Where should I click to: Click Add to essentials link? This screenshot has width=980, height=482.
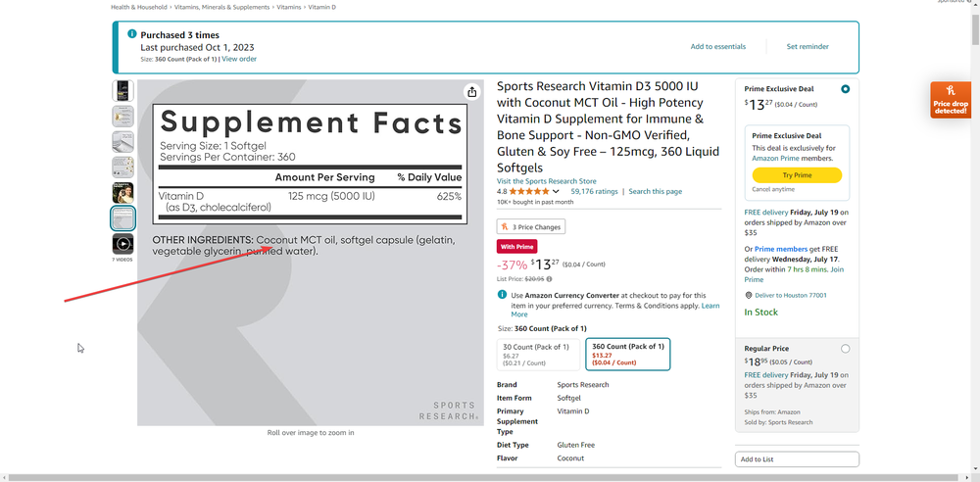point(718,47)
